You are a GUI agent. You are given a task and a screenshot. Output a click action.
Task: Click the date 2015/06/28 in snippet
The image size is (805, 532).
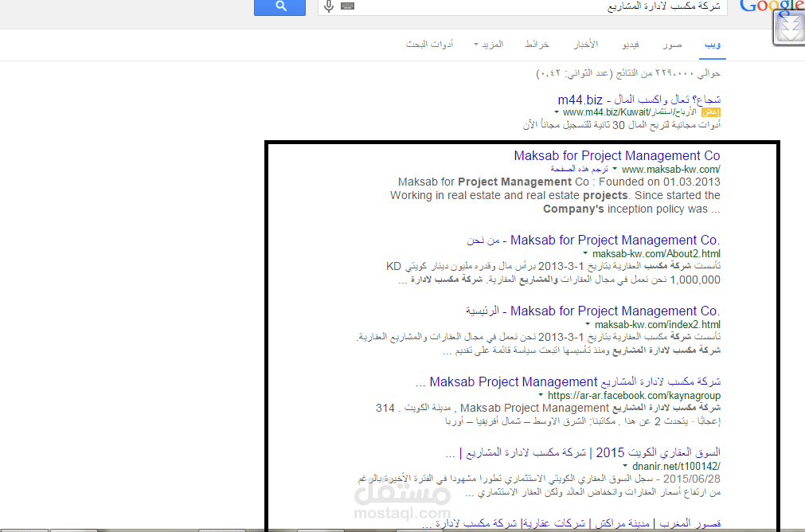coord(692,479)
